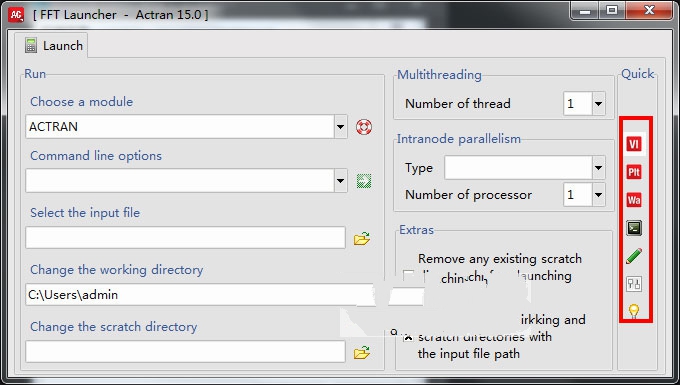Click the yellow light bulb tips icon
This screenshot has height=385, width=680.
click(x=634, y=311)
